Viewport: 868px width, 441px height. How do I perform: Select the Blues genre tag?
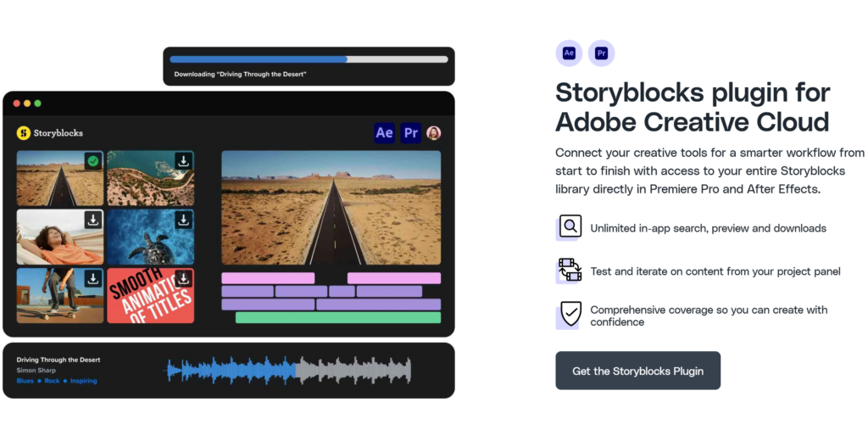click(x=25, y=381)
